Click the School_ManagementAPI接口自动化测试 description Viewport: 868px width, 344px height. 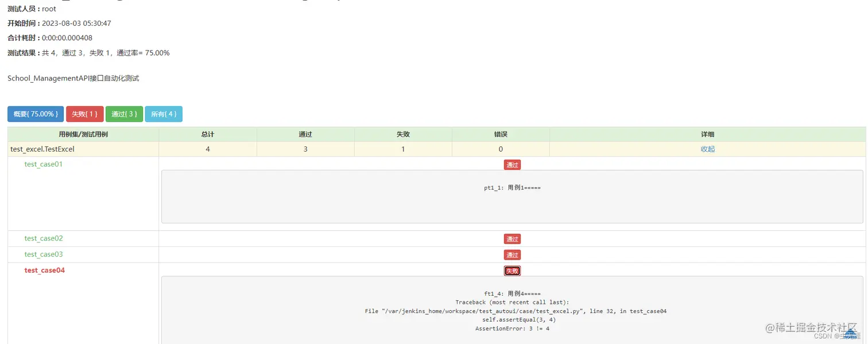click(x=73, y=78)
